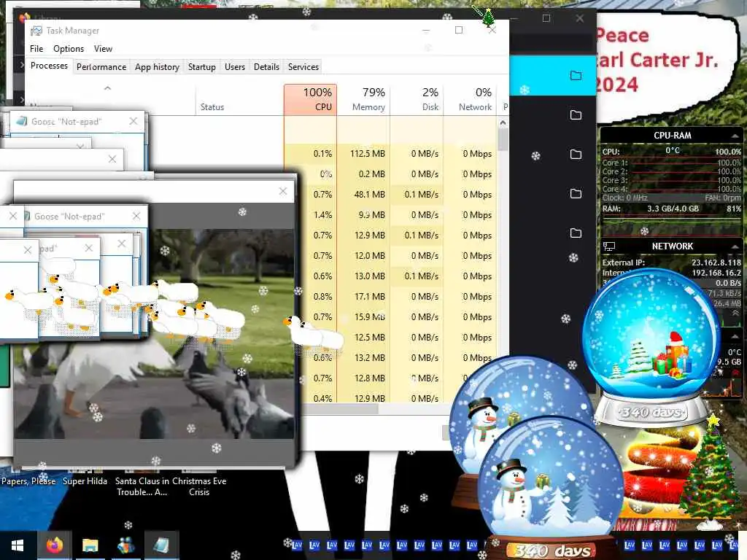Sort processes by the Disk column header

point(417,99)
